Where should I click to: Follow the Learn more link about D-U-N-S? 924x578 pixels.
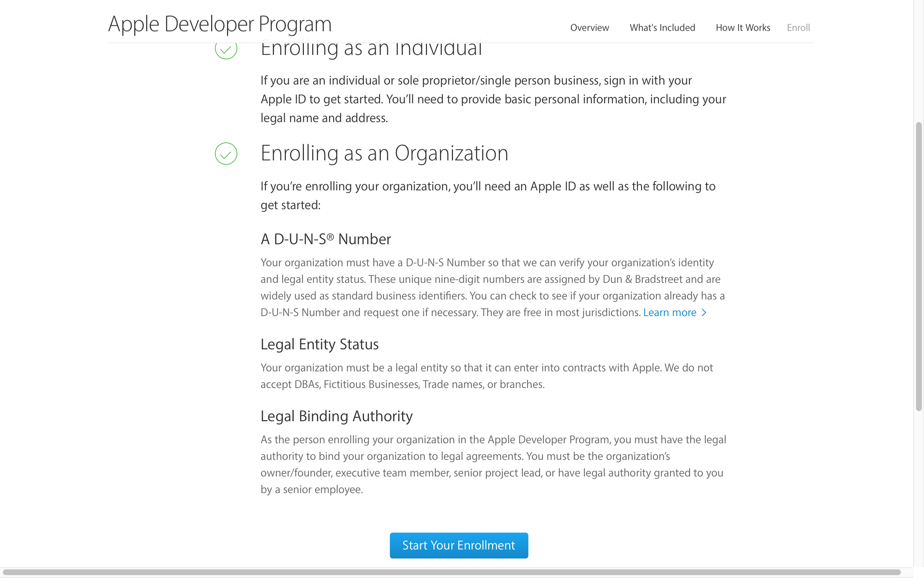[x=670, y=312]
